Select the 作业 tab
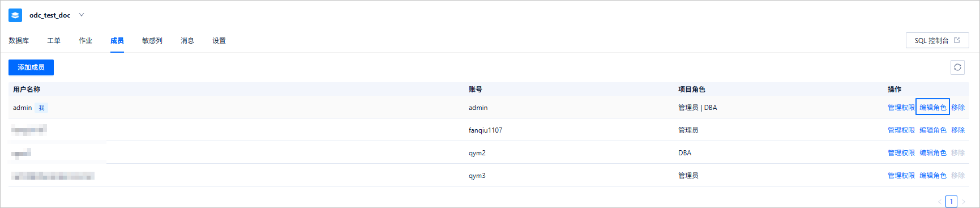The width and height of the screenshot is (980, 208). click(85, 41)
